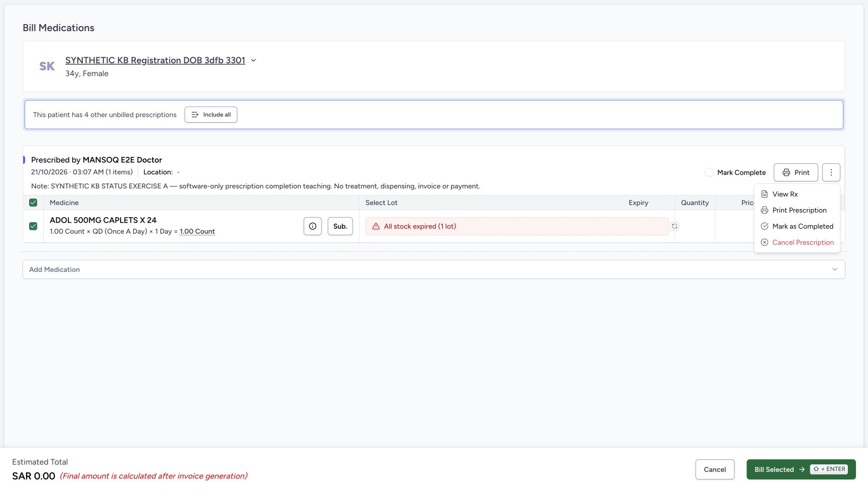Click the Expiry column header

coord(638,203)
